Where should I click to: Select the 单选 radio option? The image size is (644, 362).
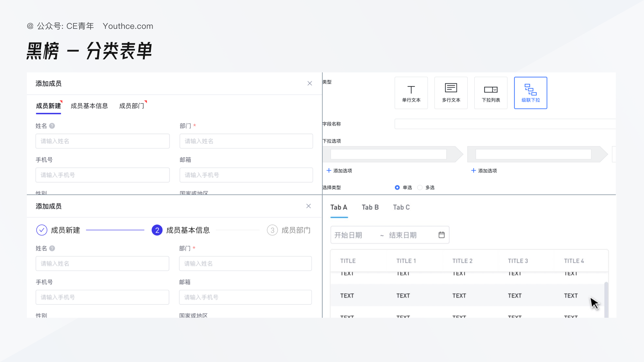click(x=397, y=187)
